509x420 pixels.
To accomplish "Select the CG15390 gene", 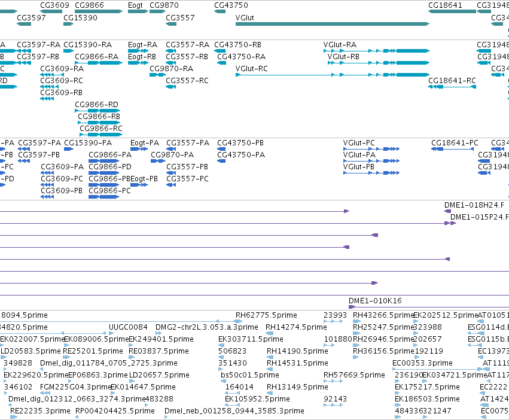I will [69, 24].
